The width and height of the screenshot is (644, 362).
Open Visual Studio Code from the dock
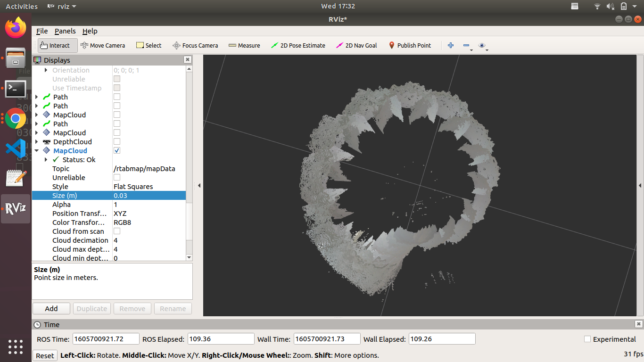coord(16,148)
